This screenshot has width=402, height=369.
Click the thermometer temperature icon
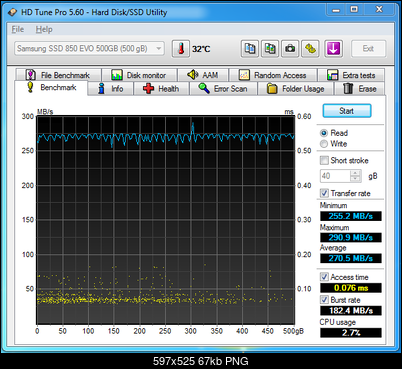coord(181,49)
